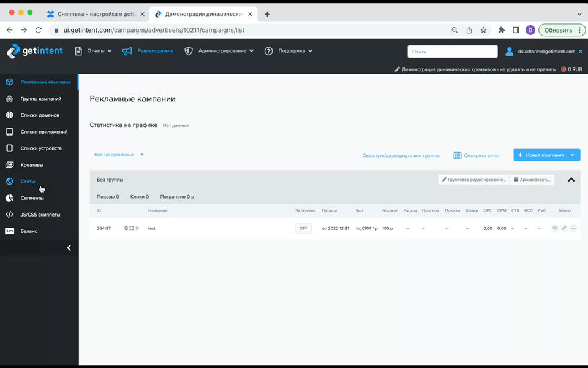This screenshot has height=368, width=588.
Task: Click the Сегменты pie chart icon
Action: pos(9,198)
